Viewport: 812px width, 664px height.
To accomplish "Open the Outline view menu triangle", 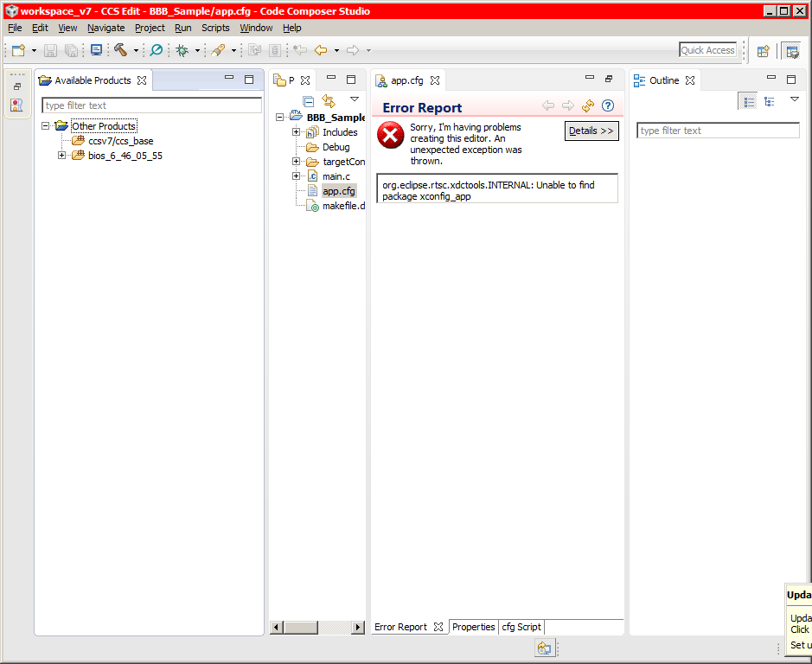I will coord(795,99).
